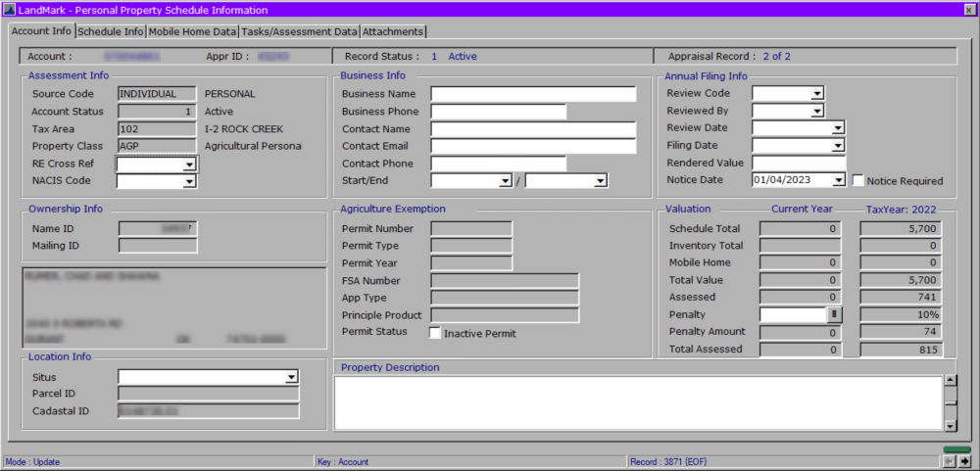Click the 'Record : 3871 {EOF}' status entry
Screen dimensions: 980x471
pyautogui.click(x=668, y=462)
